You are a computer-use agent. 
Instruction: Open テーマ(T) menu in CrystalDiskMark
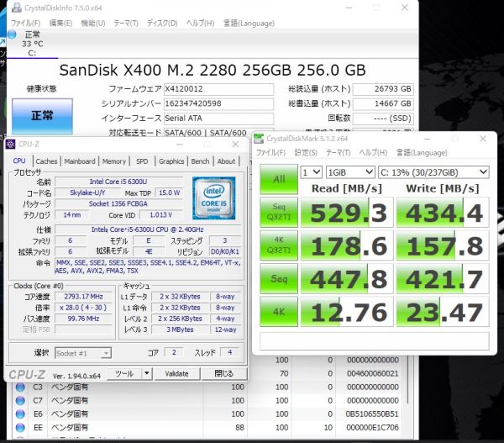339,152
